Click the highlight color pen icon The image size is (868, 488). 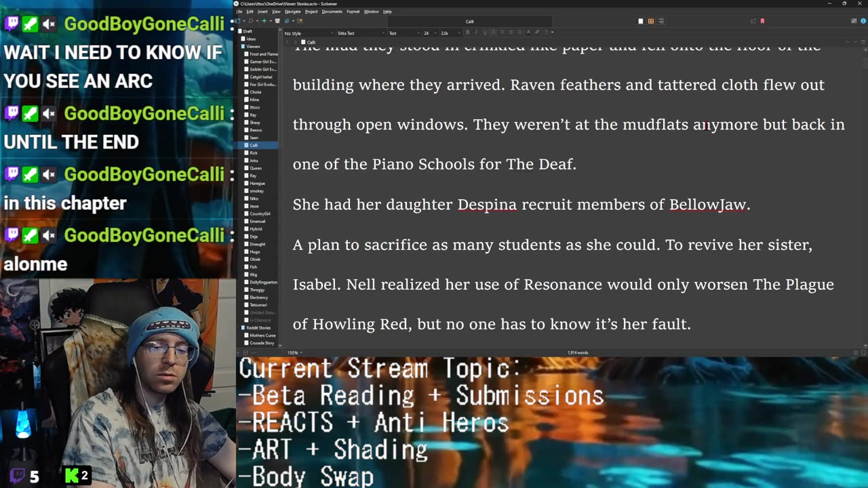(x=537, y=33)
